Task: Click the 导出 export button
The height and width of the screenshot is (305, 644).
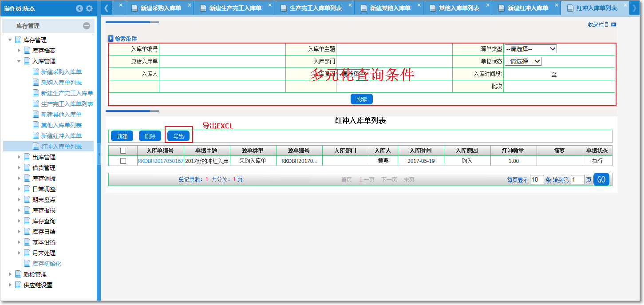Action: (178, 136)
